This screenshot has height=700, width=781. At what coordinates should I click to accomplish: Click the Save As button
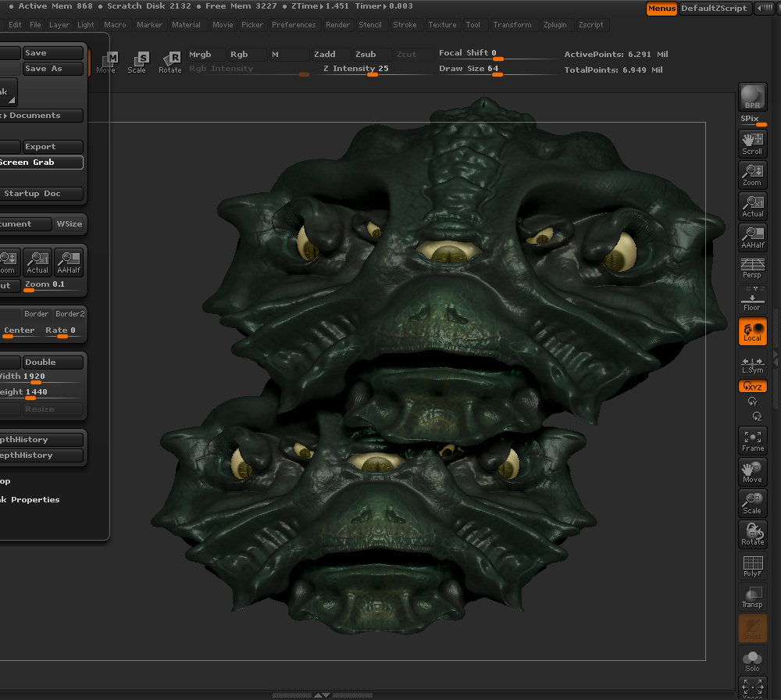coord(53,69)
